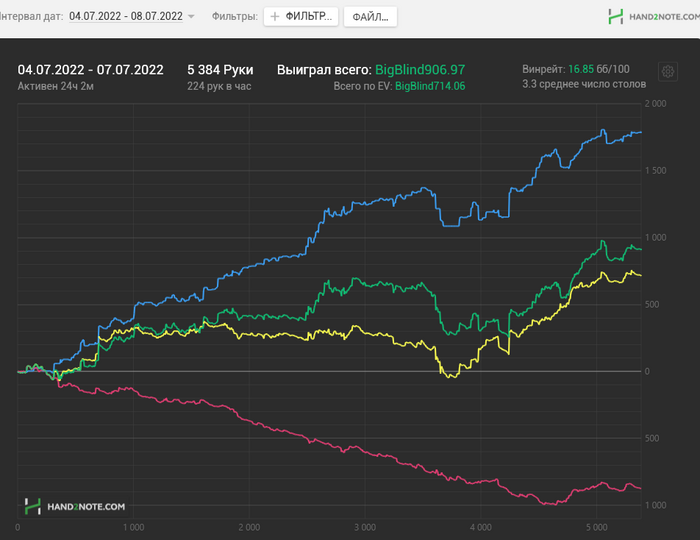Screen dimensions: 700x540
Task: Click the BigBlind714.06 EV value
Action: [430, 86]
